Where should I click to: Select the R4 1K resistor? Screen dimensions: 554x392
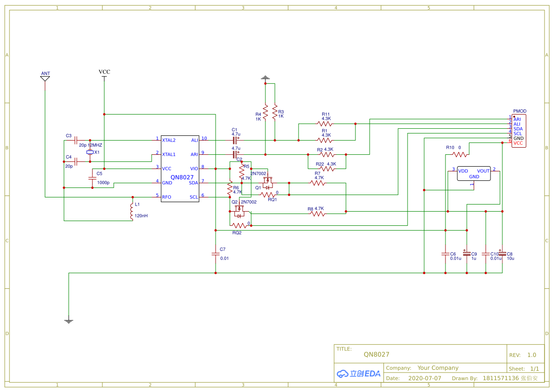[x=265, y=112]
